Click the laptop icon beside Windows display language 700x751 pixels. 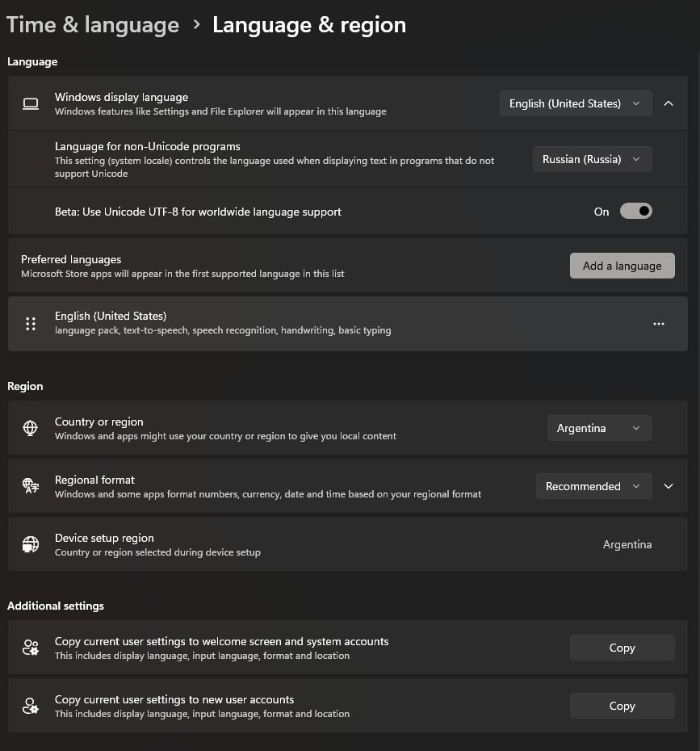[31, 103]
